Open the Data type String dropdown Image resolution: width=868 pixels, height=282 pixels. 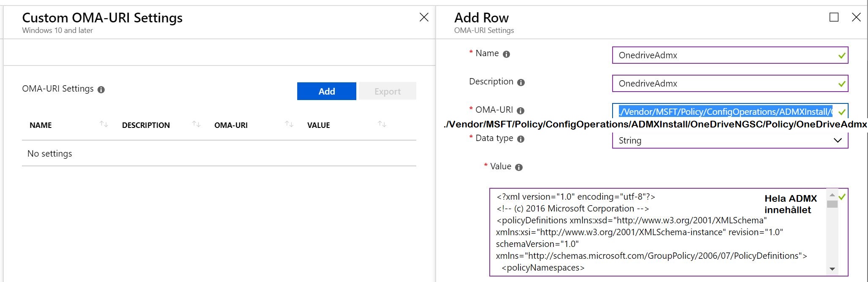tap(730, 141)
